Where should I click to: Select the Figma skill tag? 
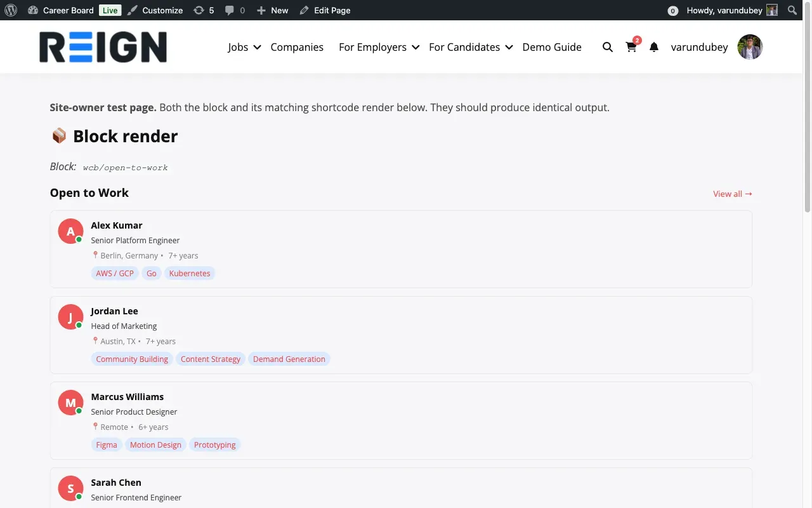pyautogui.click(x=107, y=444)
